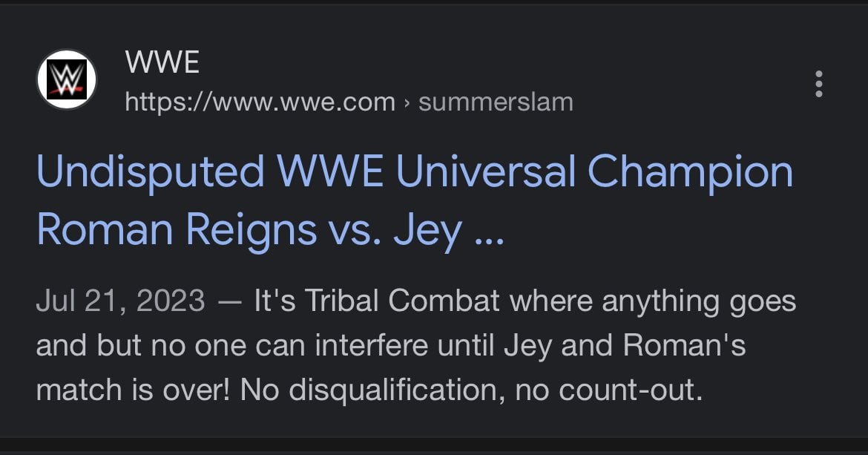This screenshot has height=455, width=868.
Task: Click the WWE site name label
Action: coord(162,62)
